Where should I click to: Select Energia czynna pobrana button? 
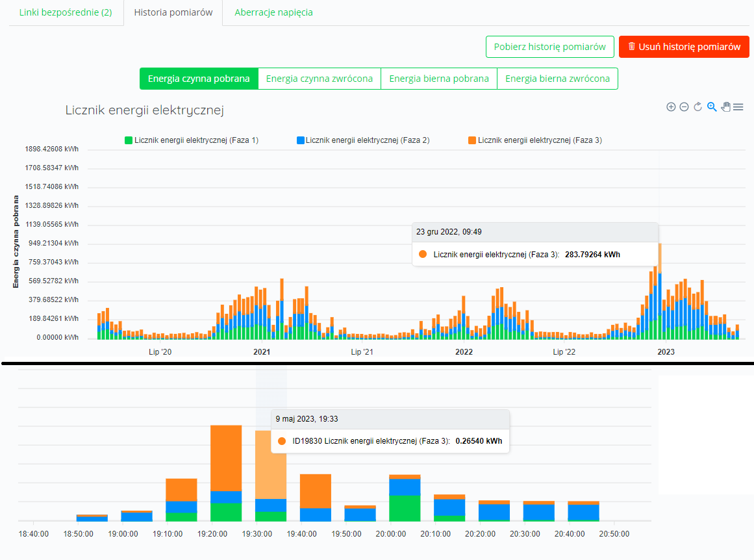199,79
